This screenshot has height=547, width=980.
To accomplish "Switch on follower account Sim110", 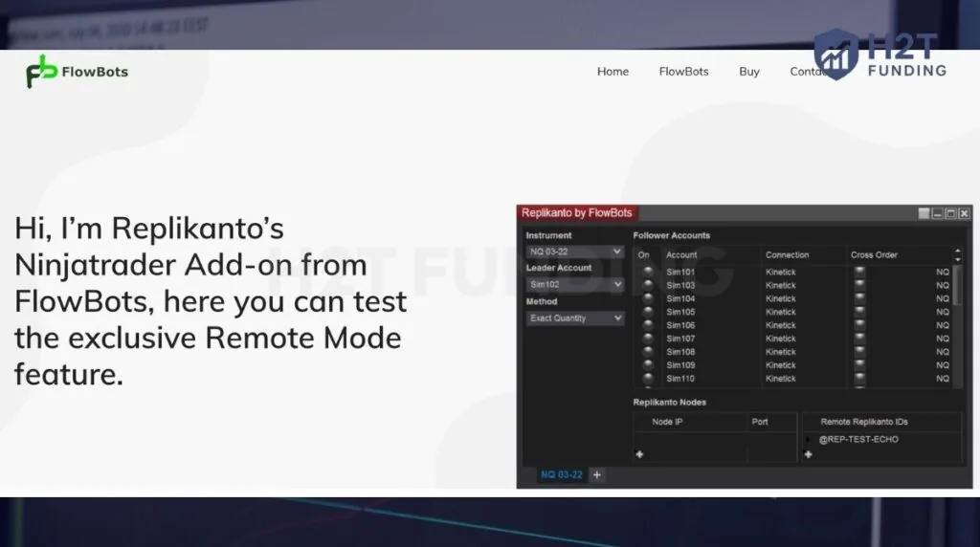I will tap(648, 379).
